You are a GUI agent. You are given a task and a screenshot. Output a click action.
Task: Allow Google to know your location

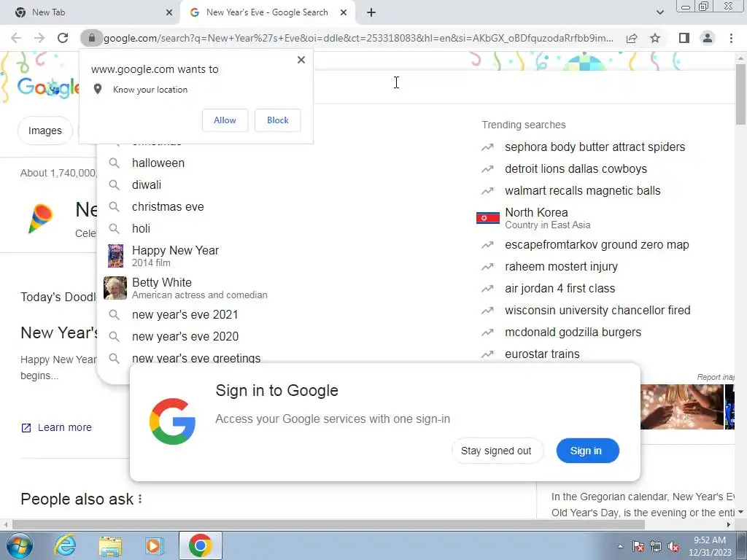pos(225,120)
